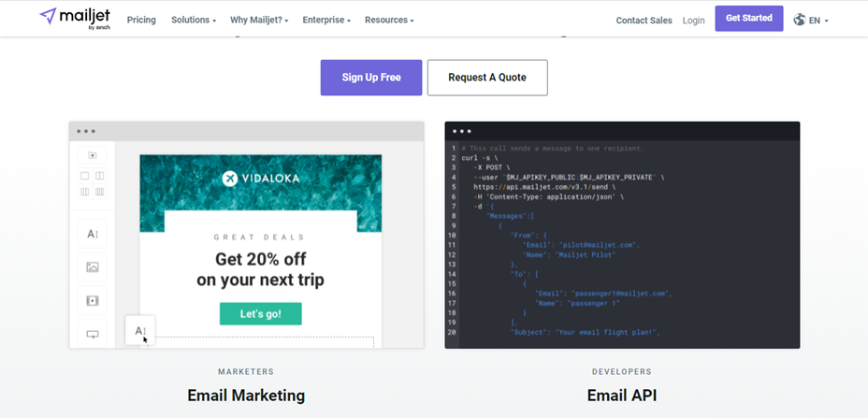Click the globe language icon
868x418 pixels.
tap(800, 20)
